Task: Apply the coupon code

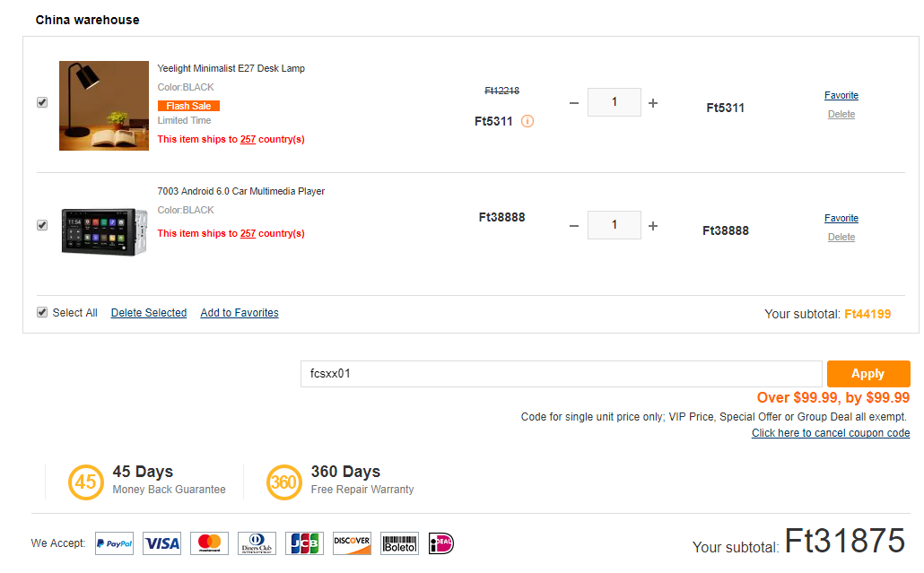Action: [868, 373]
